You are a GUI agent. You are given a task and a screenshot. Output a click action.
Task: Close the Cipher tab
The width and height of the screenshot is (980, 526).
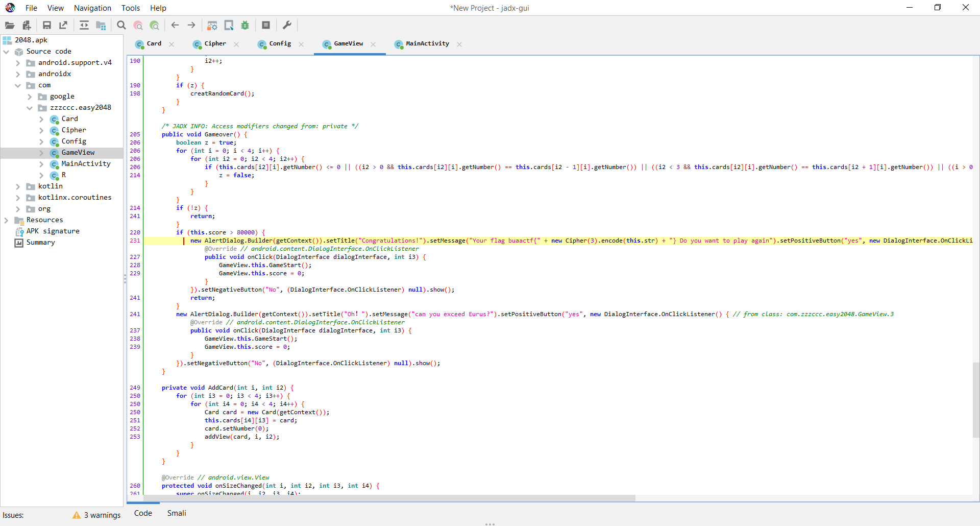[236, 44]
